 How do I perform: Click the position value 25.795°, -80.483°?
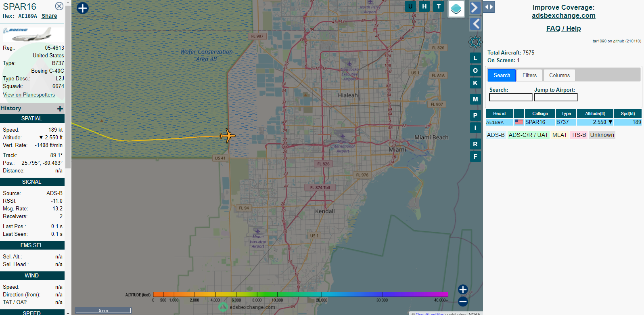(x=42, y=163)
